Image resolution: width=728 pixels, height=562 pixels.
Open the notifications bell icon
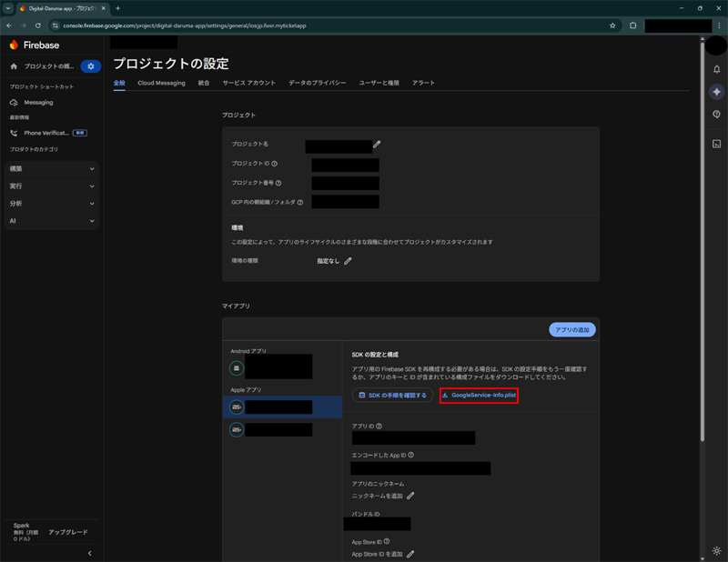(716, 69)
